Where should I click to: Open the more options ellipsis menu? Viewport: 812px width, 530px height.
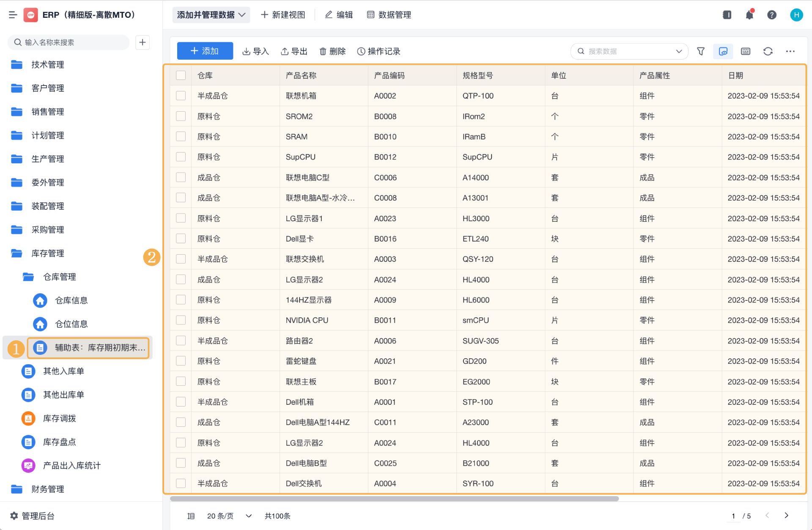click(x=790, y=51)
